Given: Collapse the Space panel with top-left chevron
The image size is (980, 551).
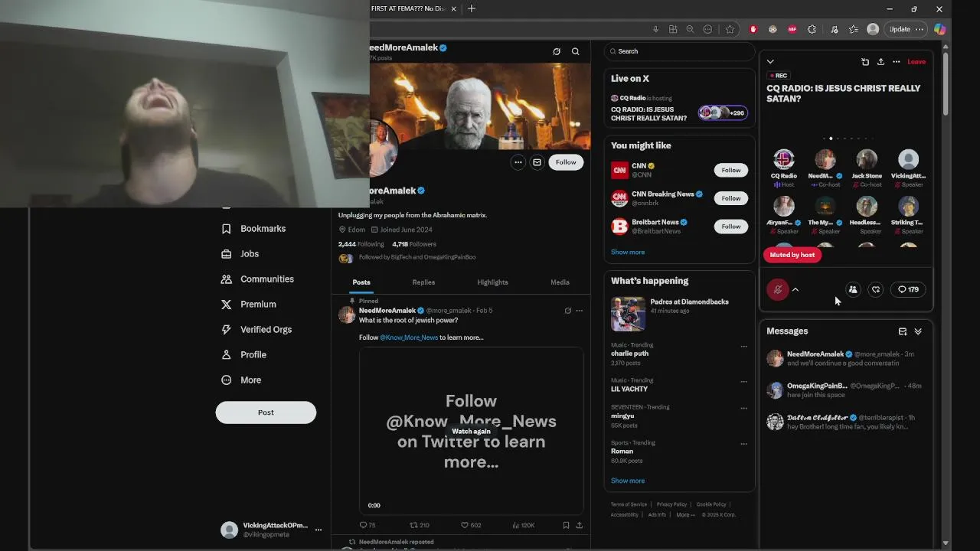Looking at the screenshot, I should 770,62.
